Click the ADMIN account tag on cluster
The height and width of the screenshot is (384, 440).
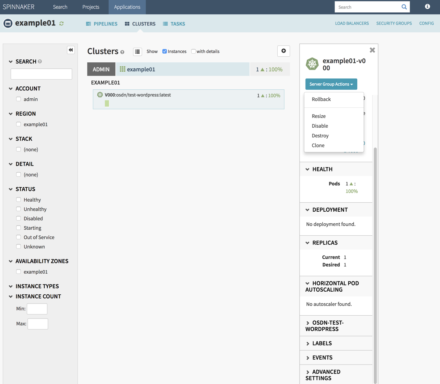(101, 69)
